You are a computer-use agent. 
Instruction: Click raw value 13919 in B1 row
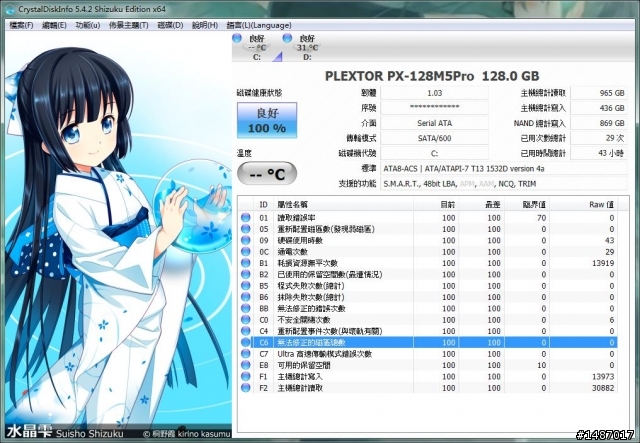[x=603, y=263]
